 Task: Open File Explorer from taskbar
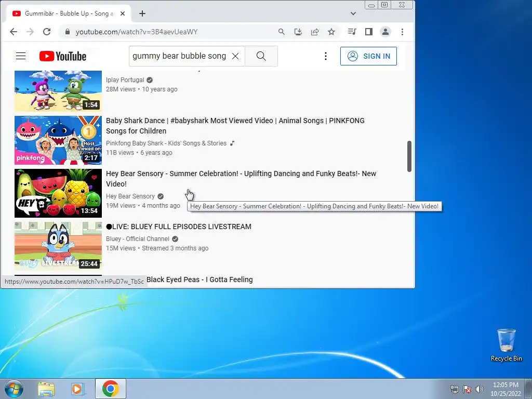coord(46,389)
